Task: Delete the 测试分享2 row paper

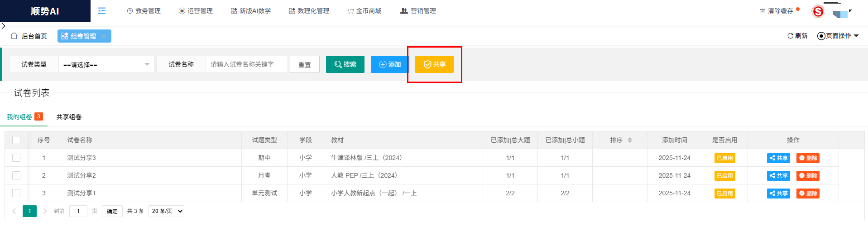Action: (x=808, y=176)
